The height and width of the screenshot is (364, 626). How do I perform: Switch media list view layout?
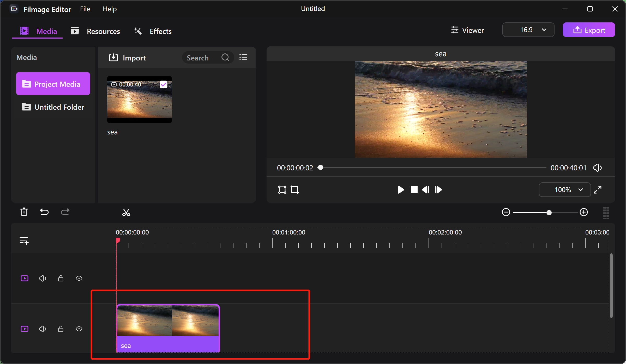pos(243,57)
